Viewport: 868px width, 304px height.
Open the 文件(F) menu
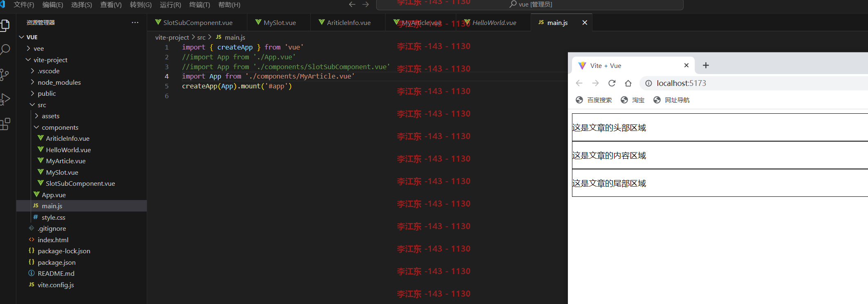click(x=24, y=5)
